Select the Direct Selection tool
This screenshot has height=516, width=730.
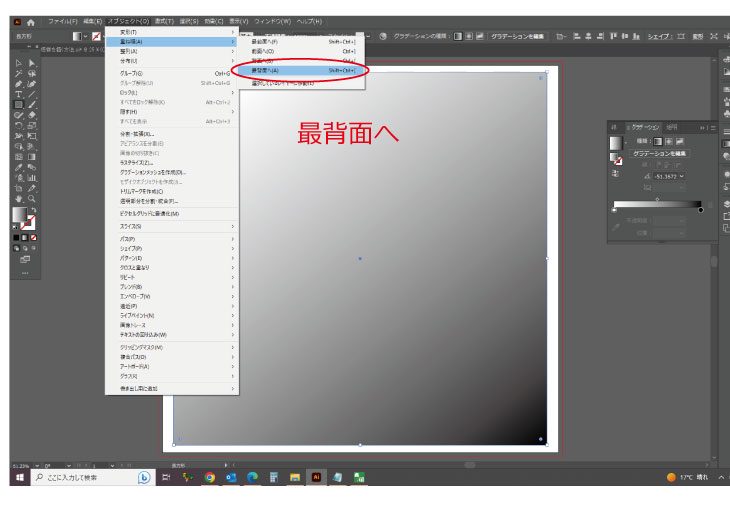(x=32, y=62)
